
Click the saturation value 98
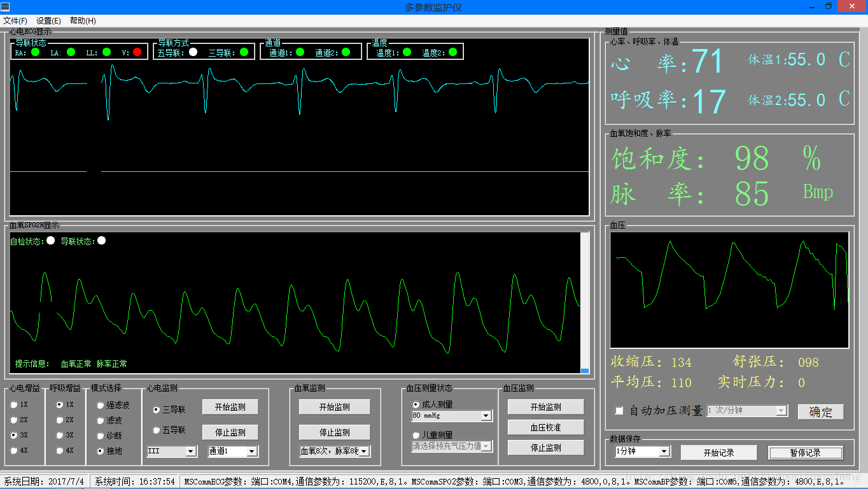pos(752,159)
